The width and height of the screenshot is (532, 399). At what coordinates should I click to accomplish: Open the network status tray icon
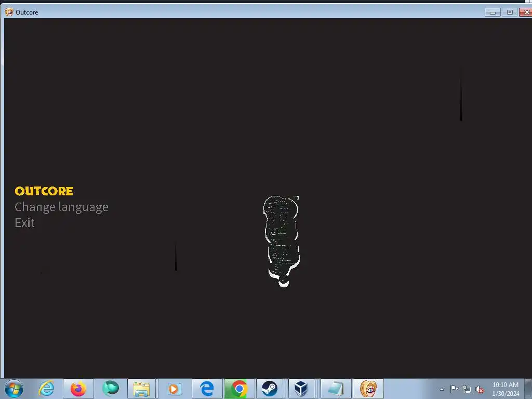[467, 390]
